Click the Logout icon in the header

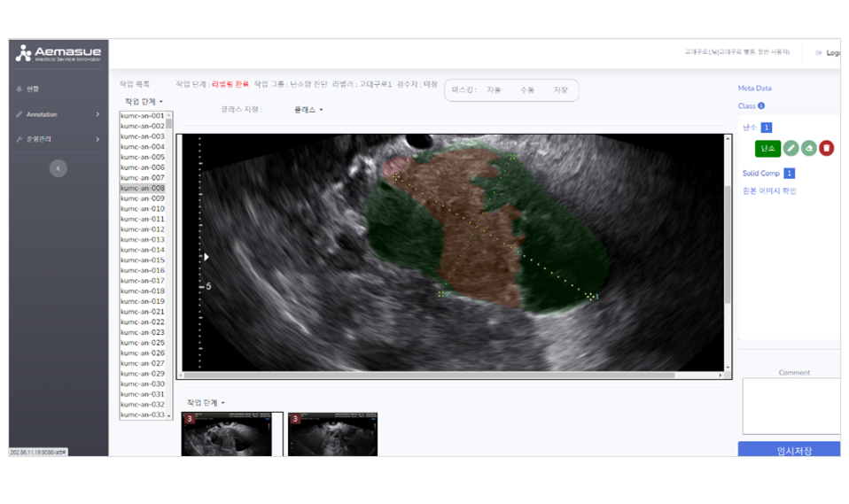coord(819,52)
